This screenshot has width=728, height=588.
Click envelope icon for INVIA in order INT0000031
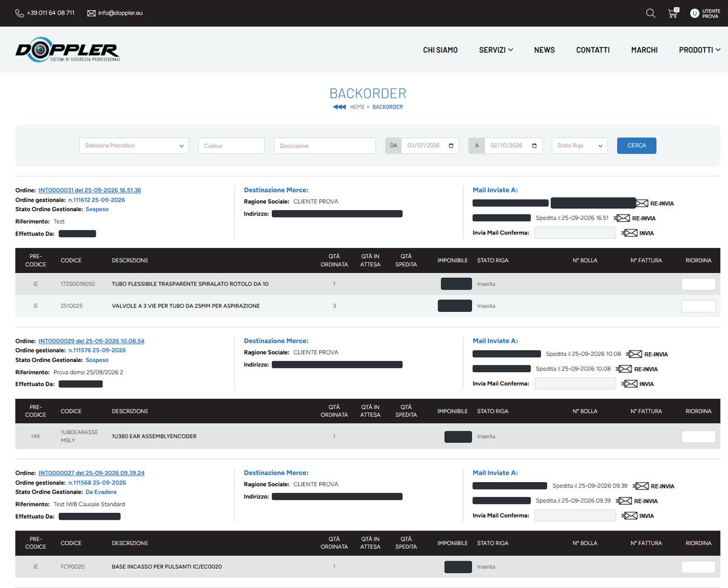[x=630, y=233]
